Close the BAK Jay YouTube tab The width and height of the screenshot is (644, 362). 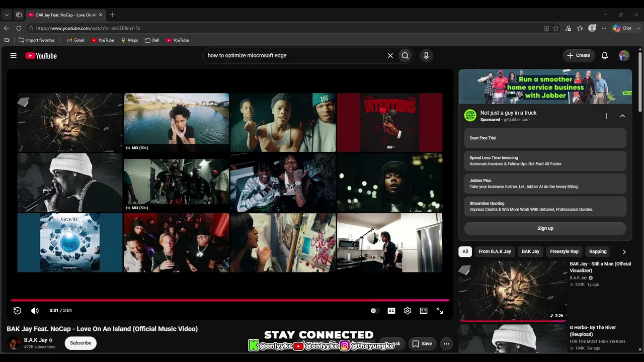point(100,15)
